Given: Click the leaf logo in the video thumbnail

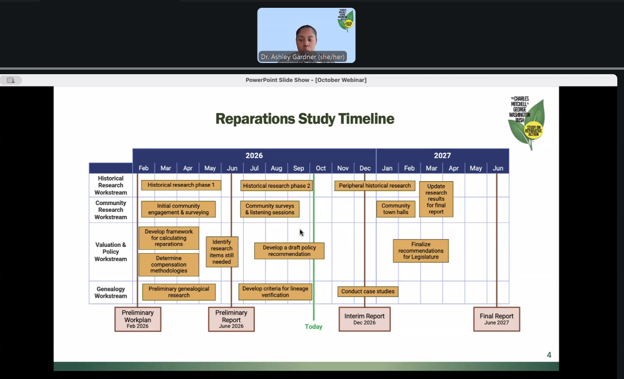Looking at the screenshot, I should coord(345,20).
